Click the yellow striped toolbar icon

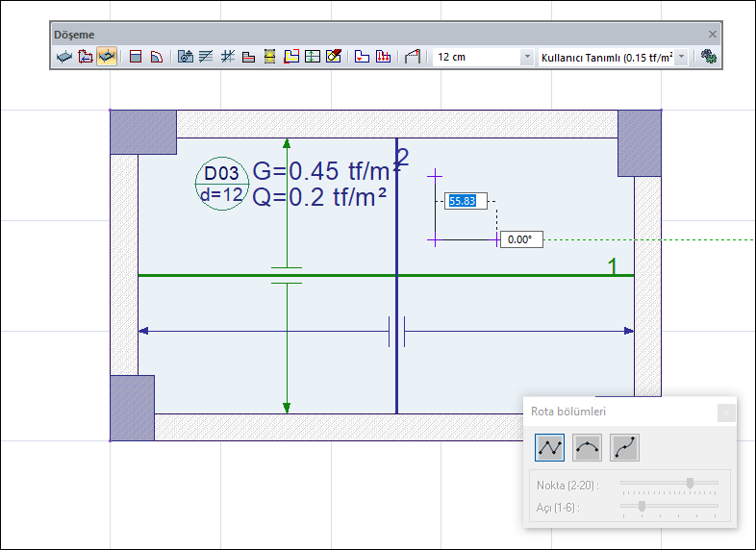coord(270,57)
